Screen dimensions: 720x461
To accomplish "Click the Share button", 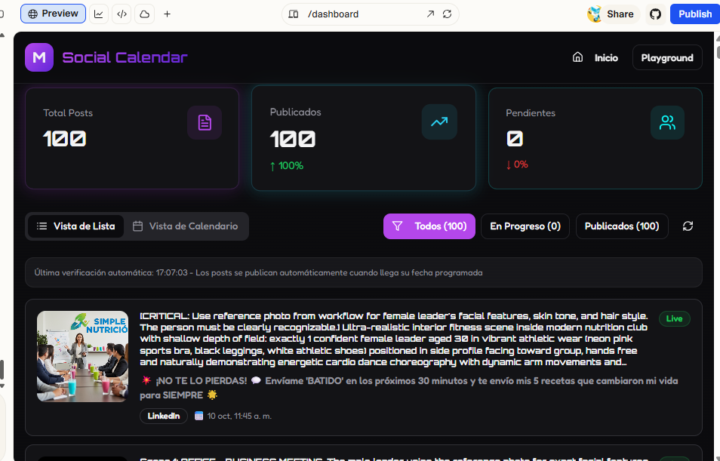I will [620, 14].
